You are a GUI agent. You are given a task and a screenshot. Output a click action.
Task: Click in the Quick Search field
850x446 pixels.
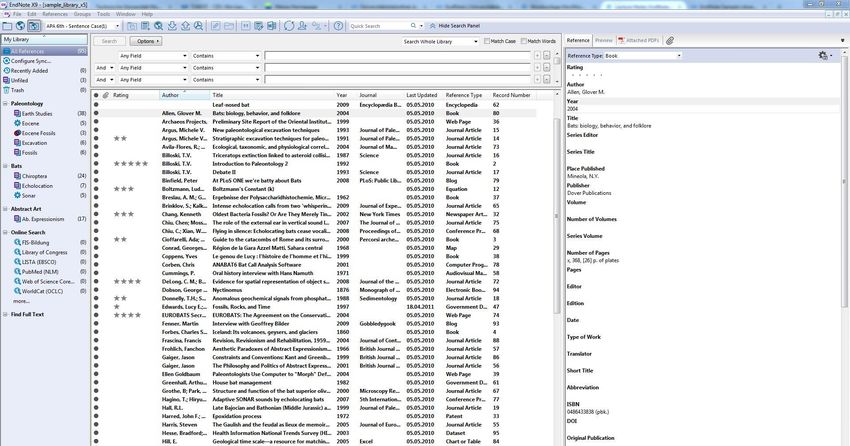379,26
